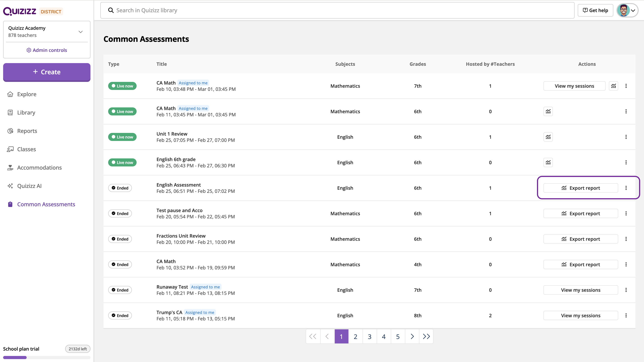Click the English 6th grade title
Screen dimensions: 644x362
[176, 159]
